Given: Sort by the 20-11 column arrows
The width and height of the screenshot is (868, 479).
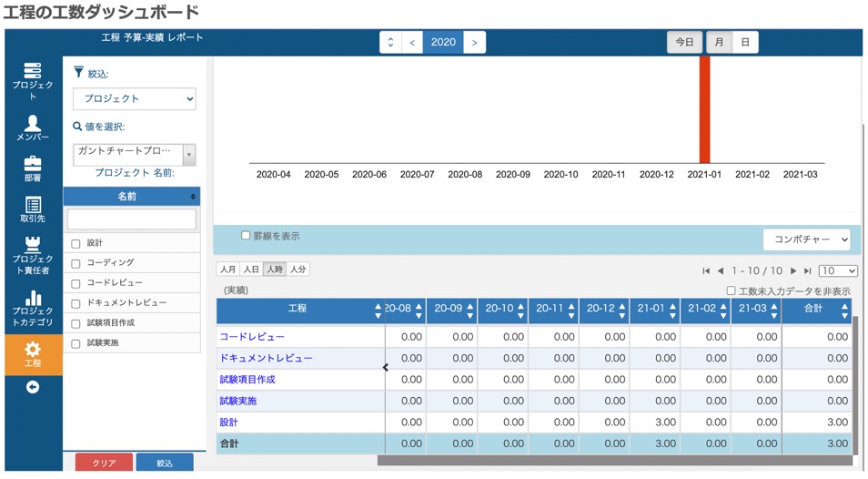Looking at the screenshot, I should pyautogui.click(x=571, y=311).
